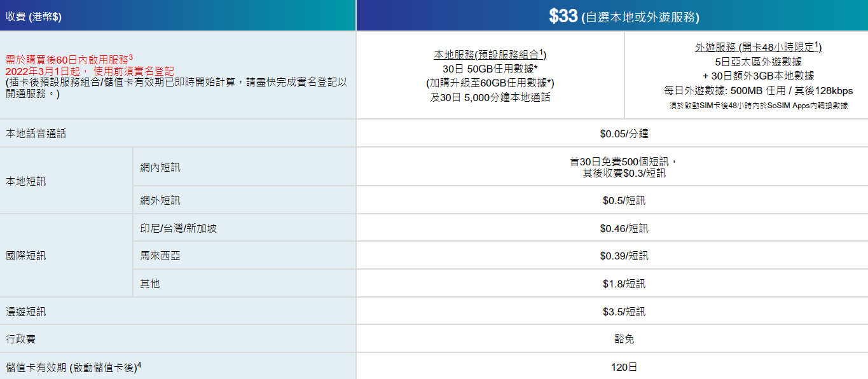Select the 印尼/台灣/新加坡 row label

179,228
